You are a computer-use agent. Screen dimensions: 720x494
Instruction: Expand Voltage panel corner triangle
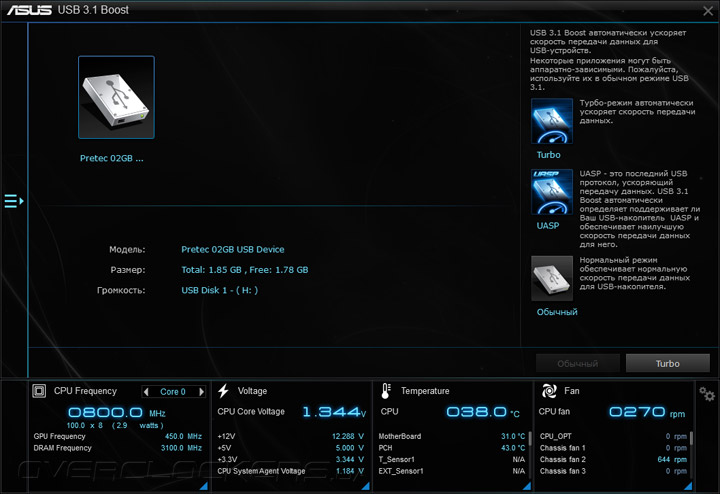click(x=366, y=486)
